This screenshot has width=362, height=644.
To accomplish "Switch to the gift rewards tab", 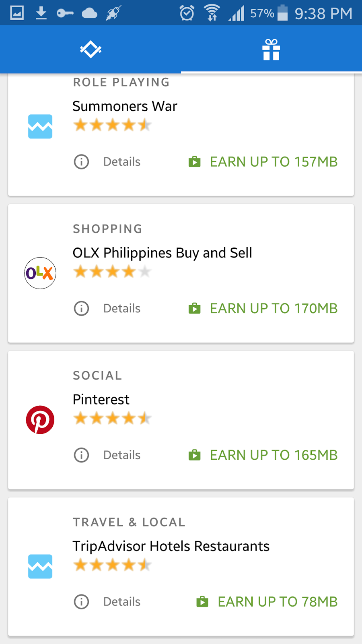I will coord(271,50).
